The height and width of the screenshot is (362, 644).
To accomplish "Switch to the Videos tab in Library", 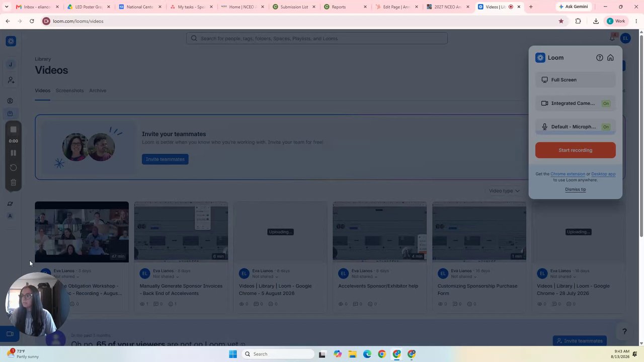I will click(42, 90).
